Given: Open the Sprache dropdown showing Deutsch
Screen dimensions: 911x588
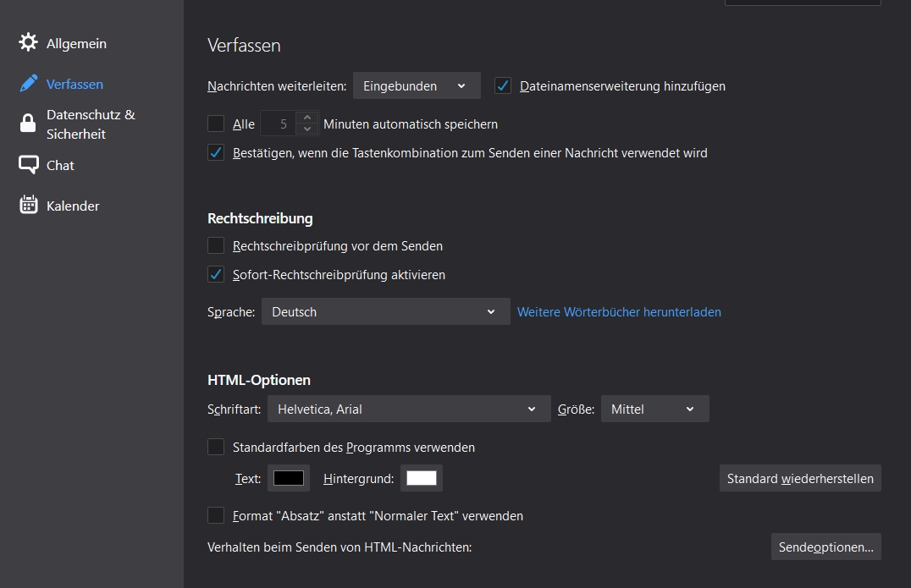Looking at the screenshot, I should point(386,311).
